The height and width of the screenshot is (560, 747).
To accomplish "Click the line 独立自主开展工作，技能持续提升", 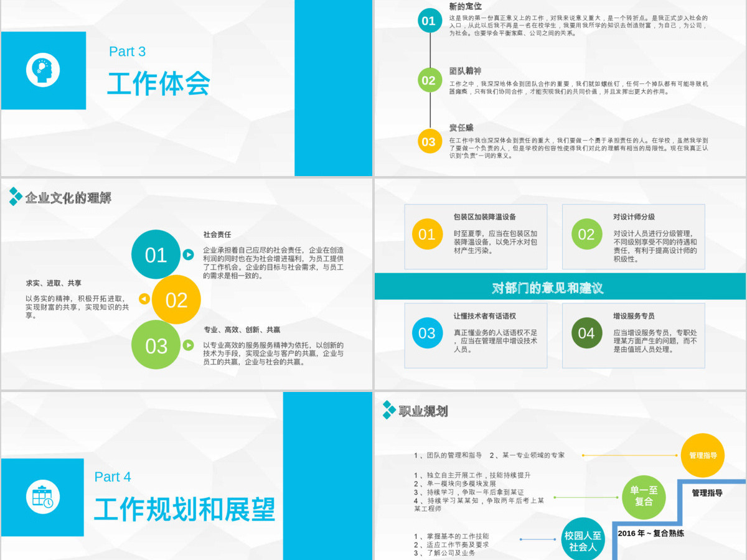I will (472, 475).
